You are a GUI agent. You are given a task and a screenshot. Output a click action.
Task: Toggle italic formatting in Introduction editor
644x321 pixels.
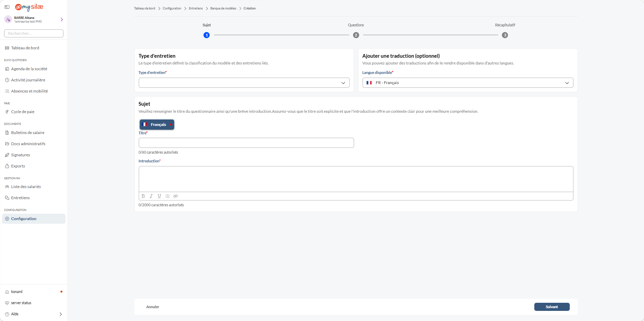click(151, 196)
